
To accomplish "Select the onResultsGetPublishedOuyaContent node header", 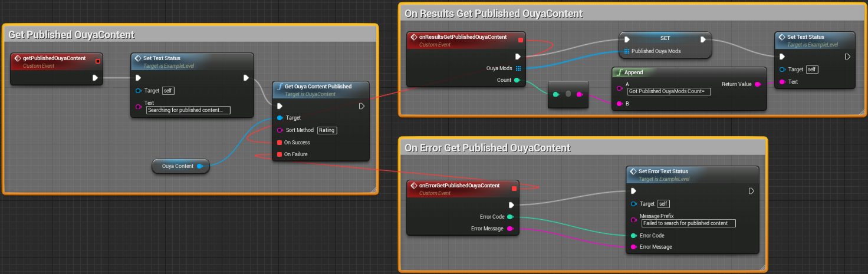I will 466,40.
